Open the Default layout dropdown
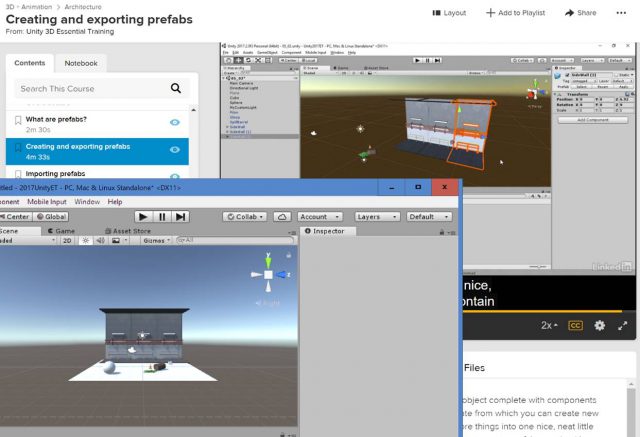Screen dimensions: 640x437 pyautogui.click(x=429, y=217)
